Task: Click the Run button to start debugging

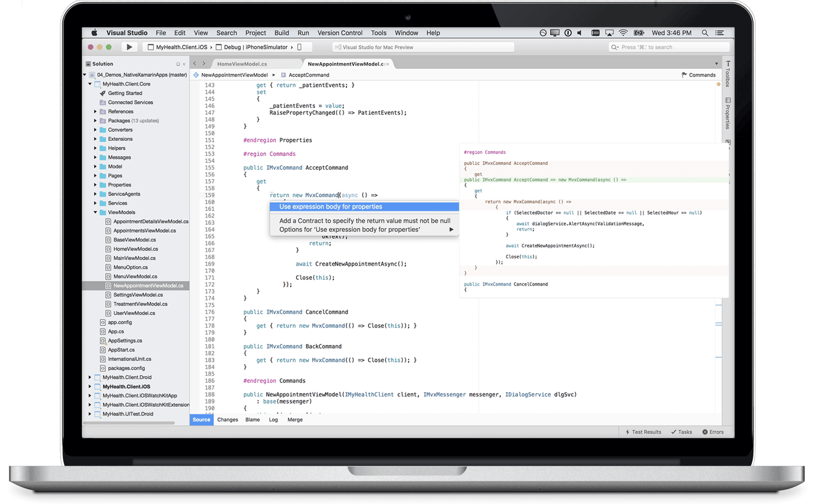Action: [129, 47]
